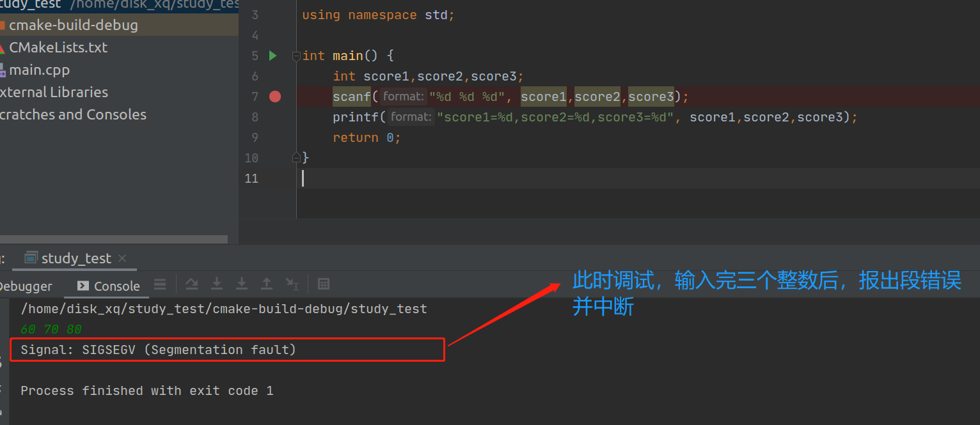Click the green Run gutter arrow beside main()

pyautogui.click(x=273, y=56)
